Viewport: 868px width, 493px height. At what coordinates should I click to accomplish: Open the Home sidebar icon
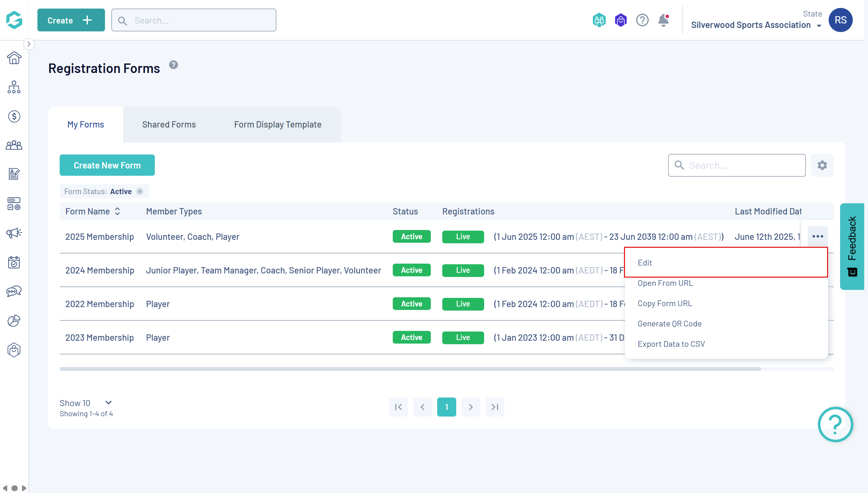pyautogui.click(x=14, y=58)
